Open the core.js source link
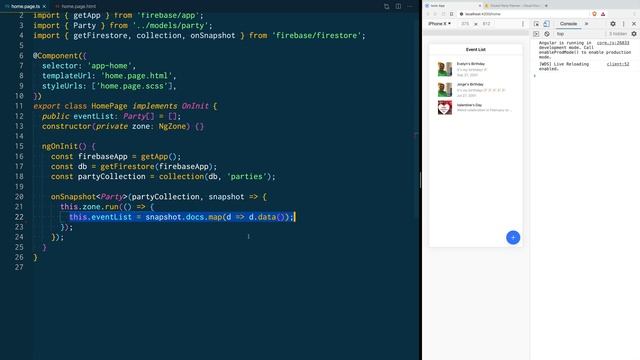The image size is (640, 360). [613, 43]
